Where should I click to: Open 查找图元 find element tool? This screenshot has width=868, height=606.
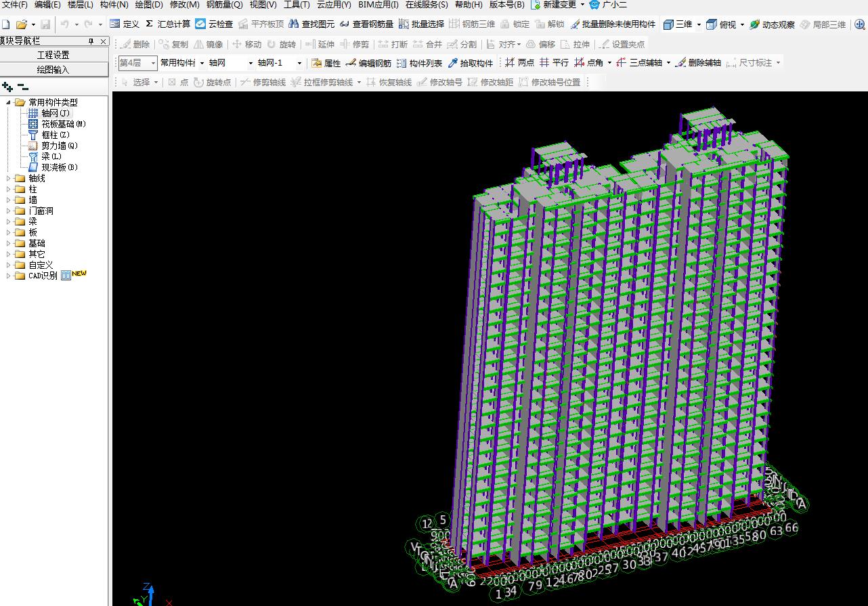point(311,24)
